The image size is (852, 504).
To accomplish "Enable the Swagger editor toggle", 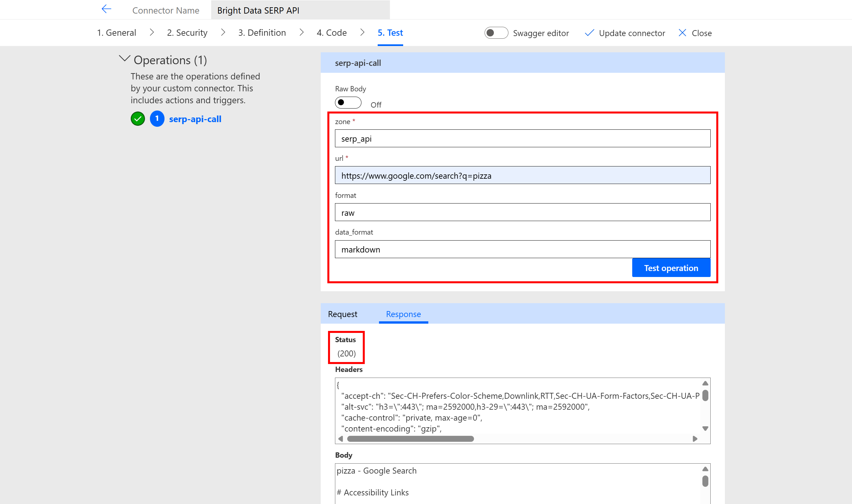I will [x=496, y=33].
